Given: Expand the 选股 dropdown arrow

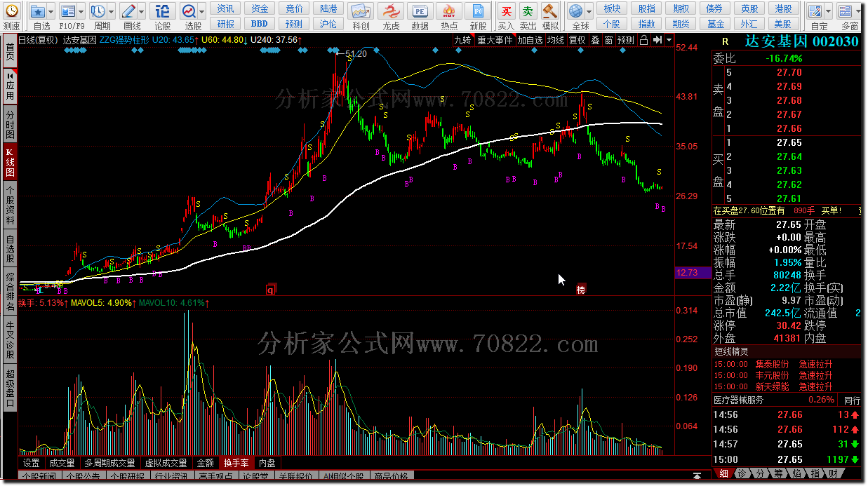Looking at the screenshot, I should [203, 11].
